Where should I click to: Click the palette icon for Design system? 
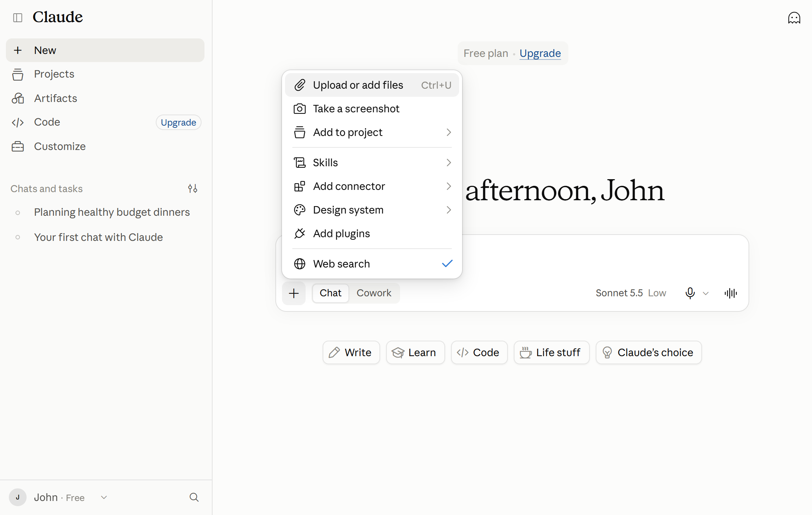[300, 210]
